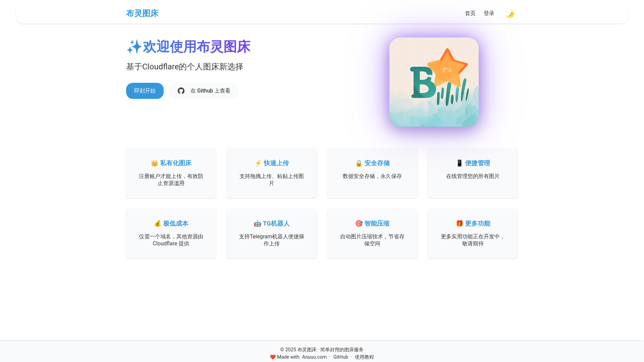
Task: Click the 即刻开始 button
Action: tap(145, 91)
